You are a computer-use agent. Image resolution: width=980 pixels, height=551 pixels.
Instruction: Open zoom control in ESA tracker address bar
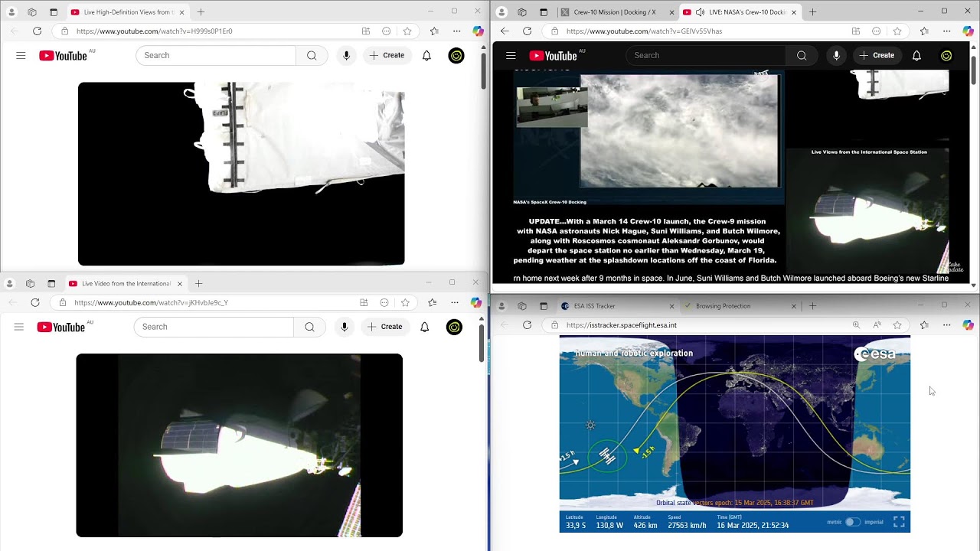click(x=856, y=325)
